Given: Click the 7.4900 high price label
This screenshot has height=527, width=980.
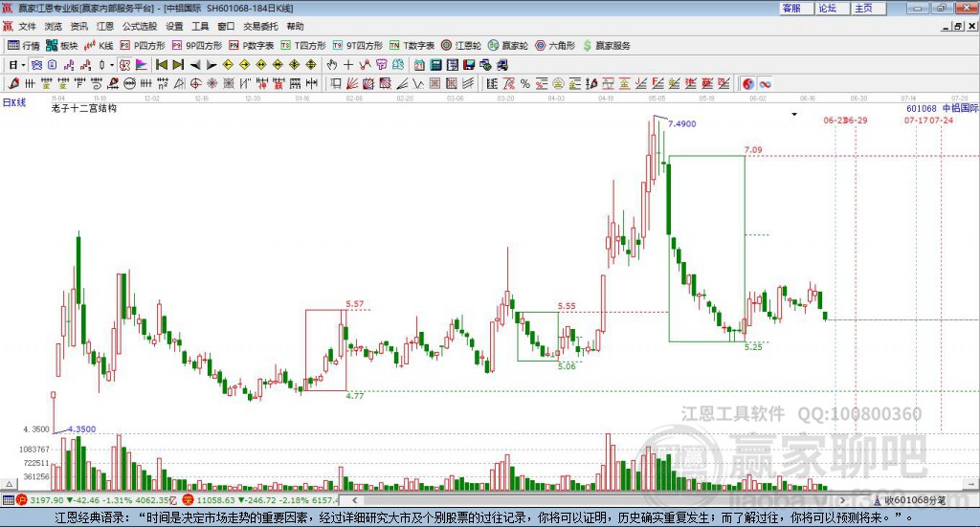Looking at the screenshot, I should 681,123.
